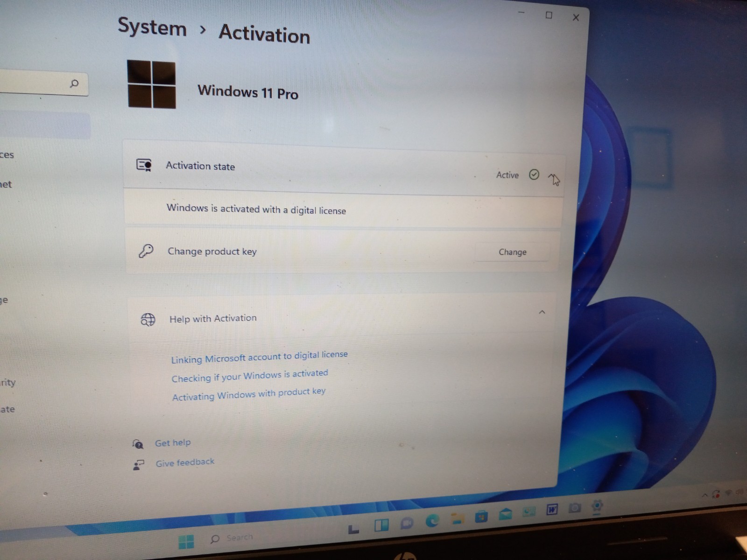Maximize the Settings window
Image resolution: width=747 pixels, height=560 pixels.
coord(549,15)
